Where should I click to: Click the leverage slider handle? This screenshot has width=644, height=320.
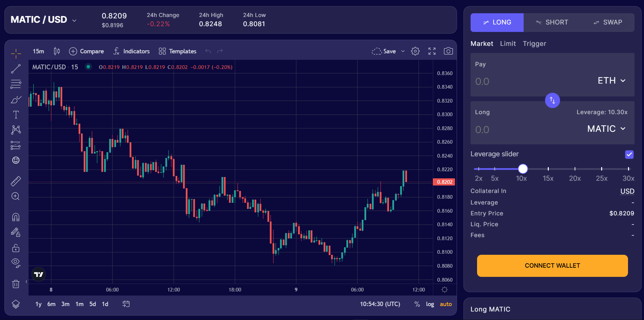pyautogui.click(x=523, y=169)
